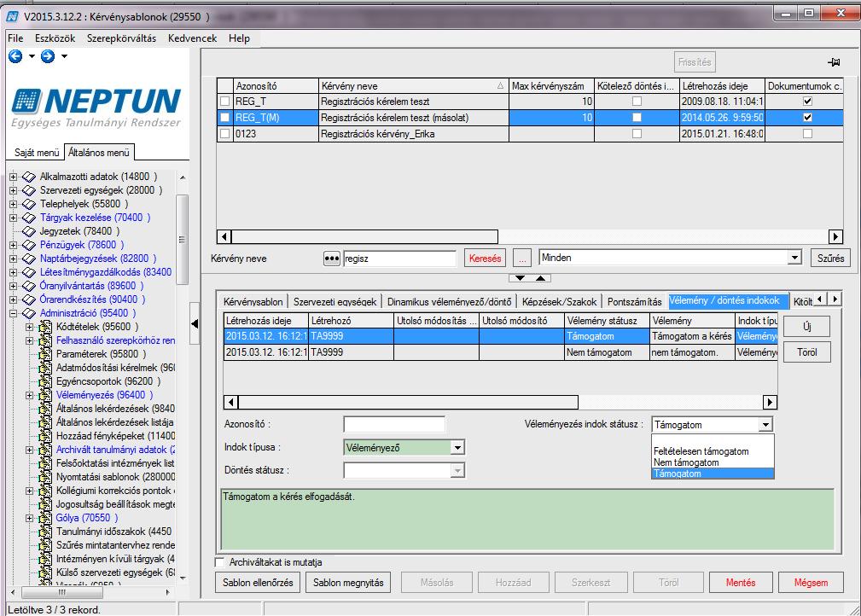This screenshot has height=616, width=861.
Task: Open the Eszközök menu
Action: click(55, 38)
